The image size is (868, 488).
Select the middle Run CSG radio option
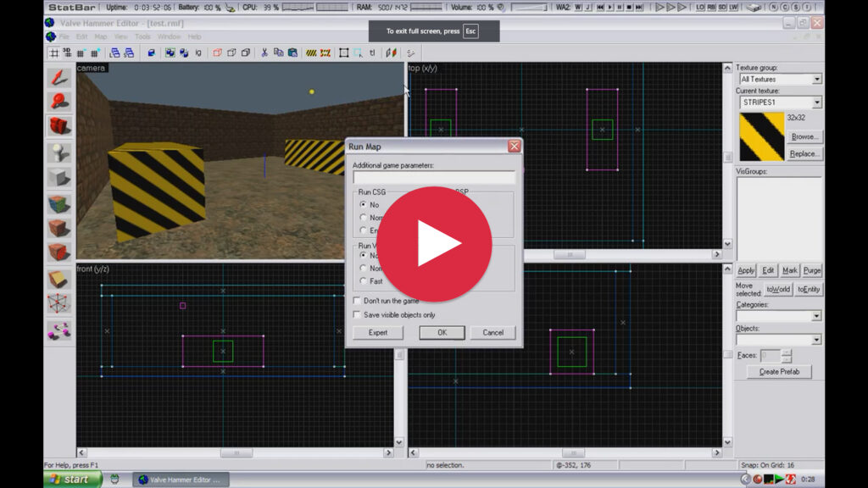coord(363,217)
